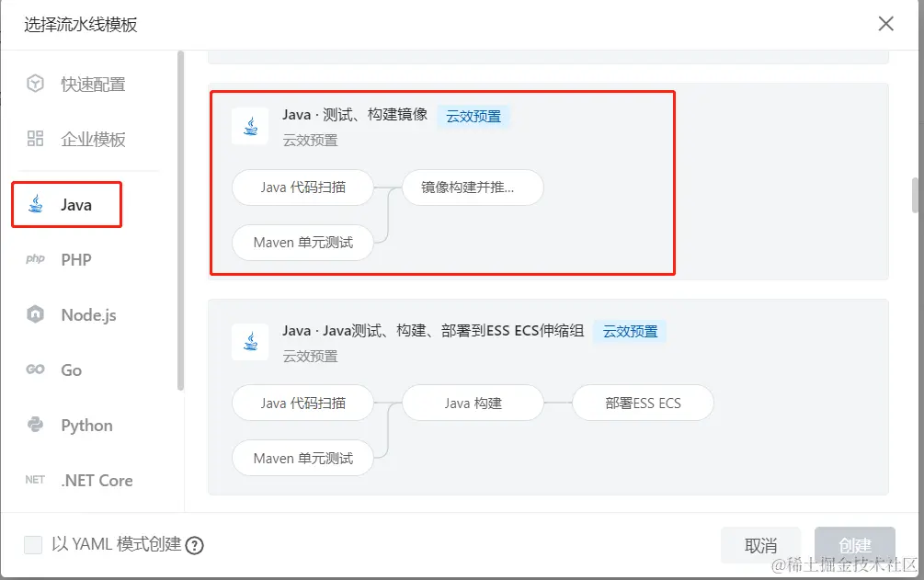Click the 云效预置 badge on the first template

tap(473, 116)
